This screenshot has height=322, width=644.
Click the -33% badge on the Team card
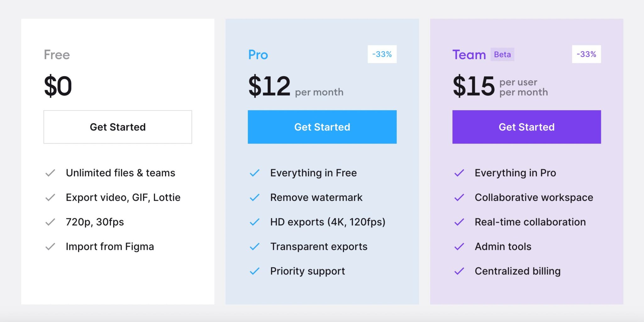pyautogui.click(x=586, y=54)
